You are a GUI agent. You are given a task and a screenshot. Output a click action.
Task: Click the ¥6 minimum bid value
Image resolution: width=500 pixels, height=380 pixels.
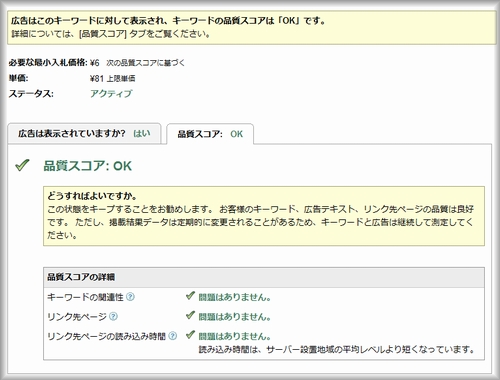(x=95, y=63)
